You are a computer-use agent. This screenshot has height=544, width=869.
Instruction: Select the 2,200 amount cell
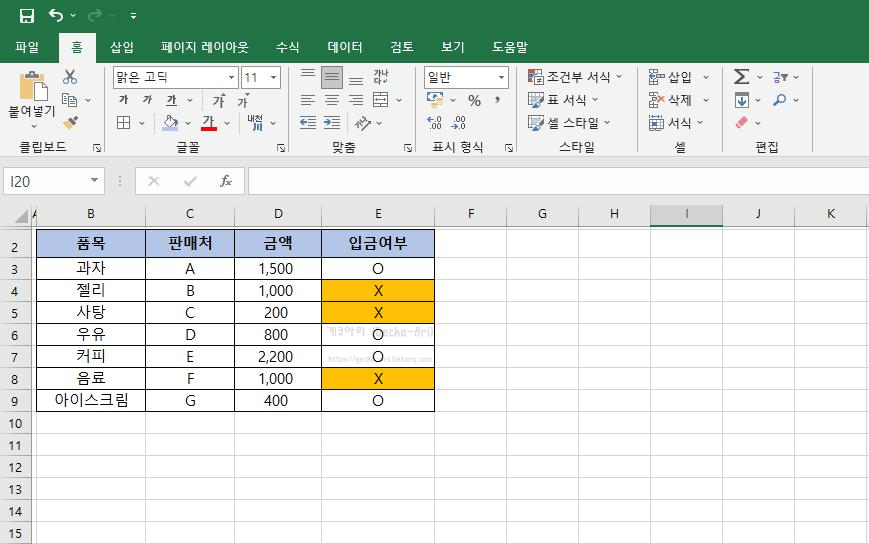(x=278, y=357)
